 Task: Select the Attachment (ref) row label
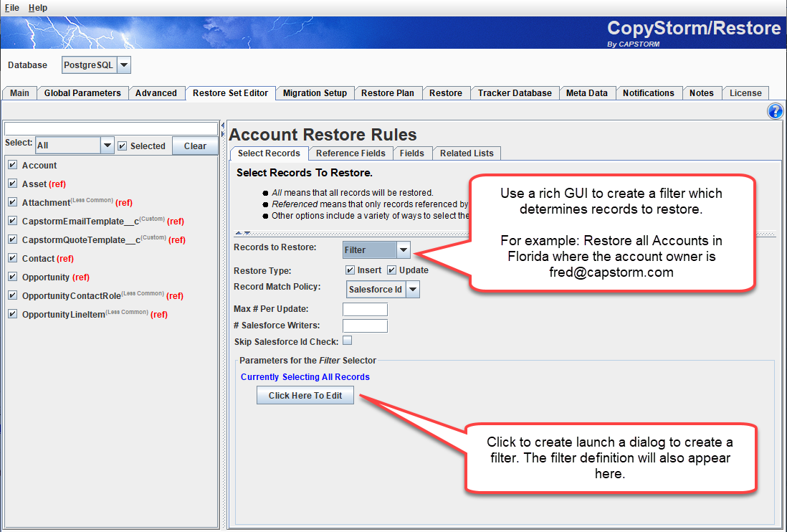(77, 202)
